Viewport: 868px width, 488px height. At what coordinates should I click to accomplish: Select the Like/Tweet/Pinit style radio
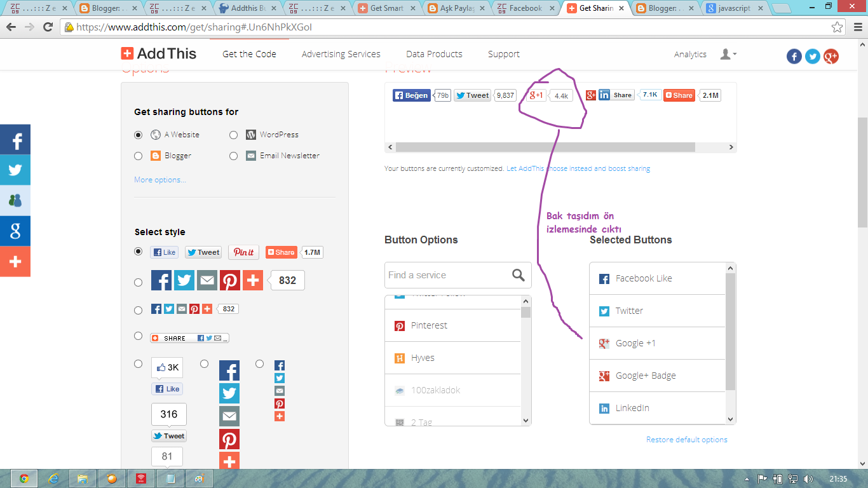[139, 251]
